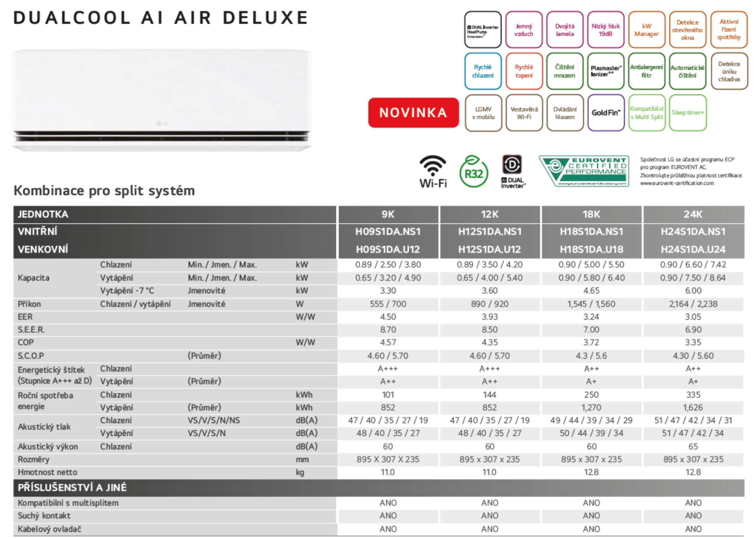The height and width of the screenshot is (538, 756).
Task: Open the LGMV v mobilu badge
Action: pyautogui.click(x=483, y=113)
